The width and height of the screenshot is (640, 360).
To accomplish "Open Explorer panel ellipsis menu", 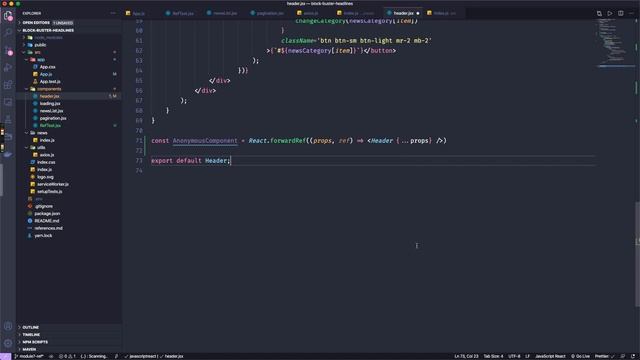I will tap(113, 13).
